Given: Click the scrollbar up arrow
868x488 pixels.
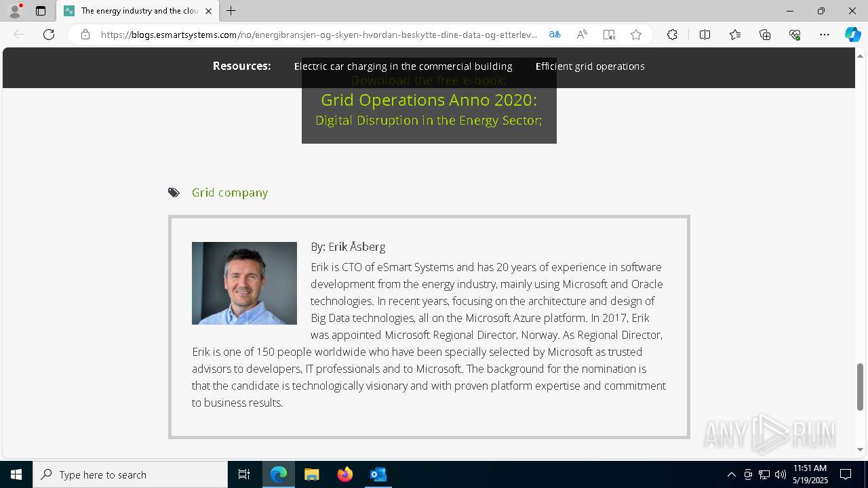Looking at the screenshot, I should coord(860,55).
